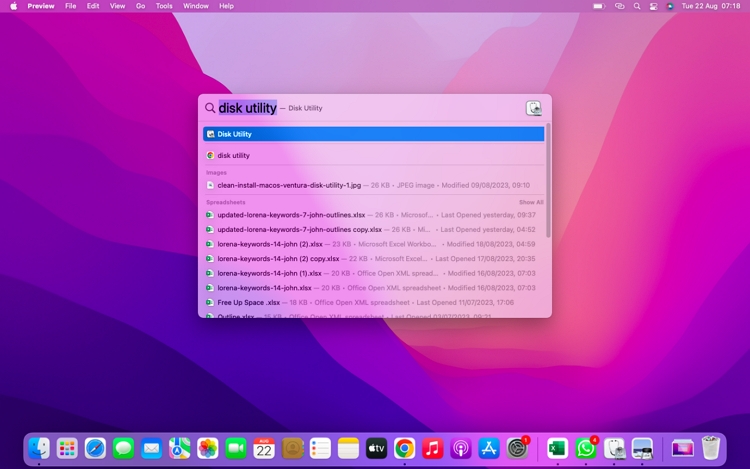The width and height of the screenshot is (750, 469).
Task: Select the Chrome 'disk utility' web suggestion
Action: pos(374,155)
